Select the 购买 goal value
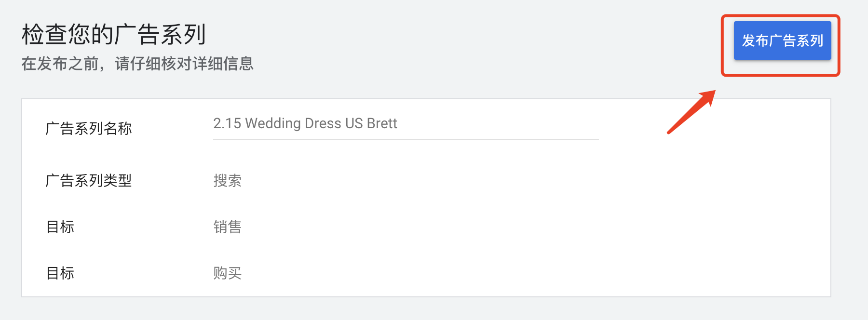The image size is (868, 320). tap(228, 273)
